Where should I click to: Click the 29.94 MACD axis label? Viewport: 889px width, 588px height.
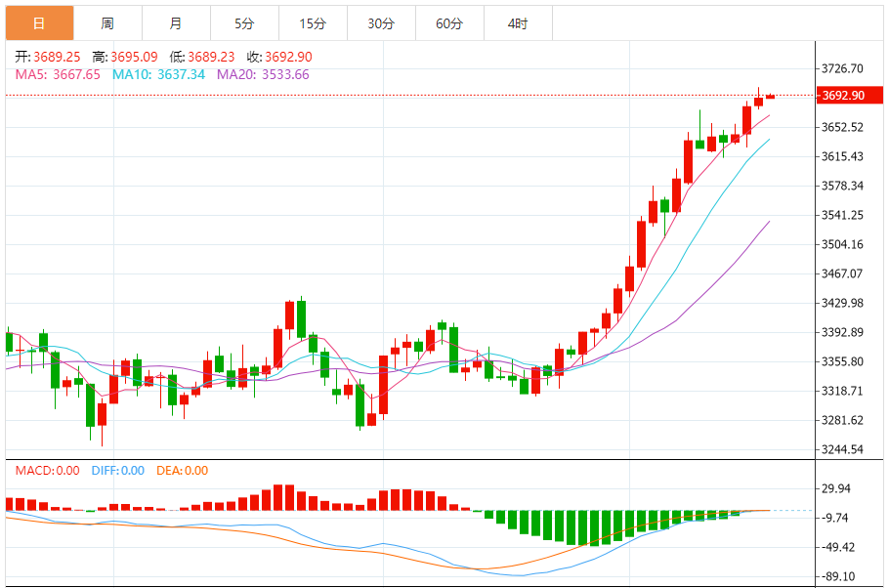(836, 488)
